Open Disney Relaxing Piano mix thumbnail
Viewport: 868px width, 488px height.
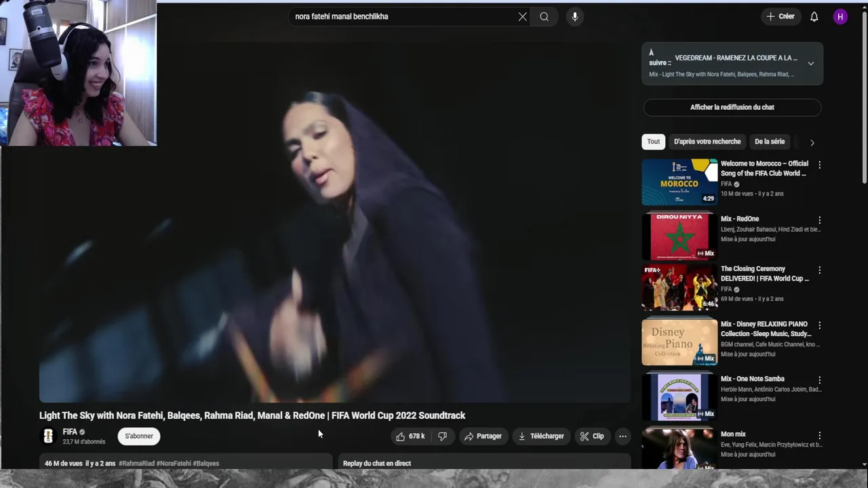679,342
